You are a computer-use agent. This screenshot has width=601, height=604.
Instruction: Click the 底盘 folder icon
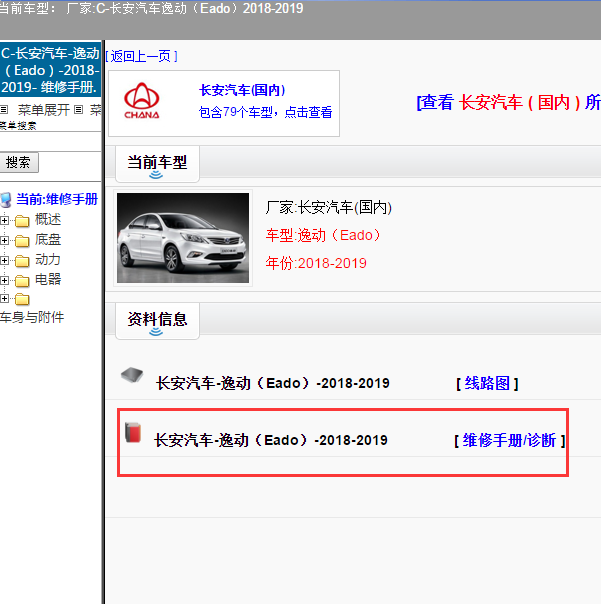pyautogui.click(x=22, y=241)
